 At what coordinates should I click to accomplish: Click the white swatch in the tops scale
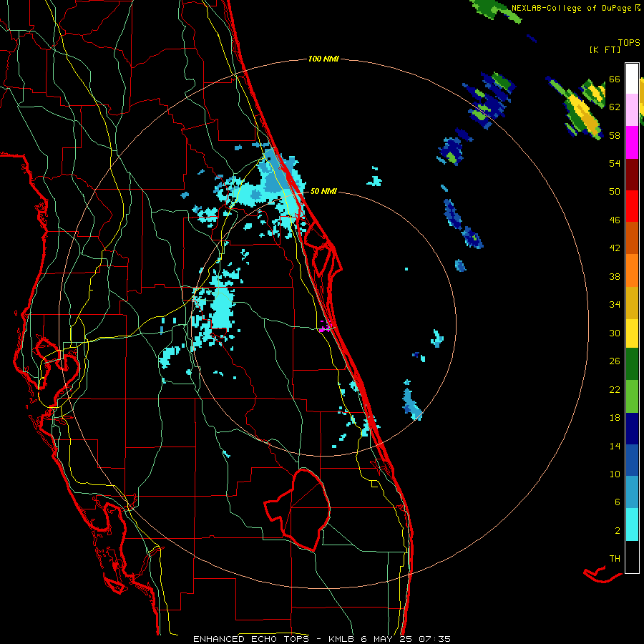[632, 79]
